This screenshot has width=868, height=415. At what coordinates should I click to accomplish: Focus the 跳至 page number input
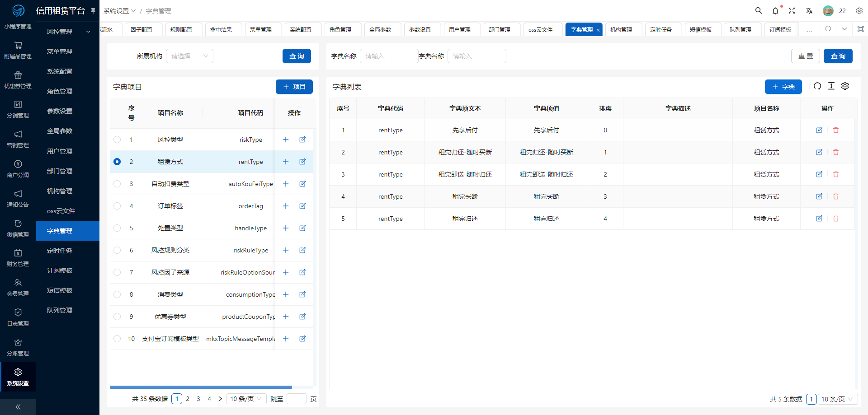click(297, 399)
